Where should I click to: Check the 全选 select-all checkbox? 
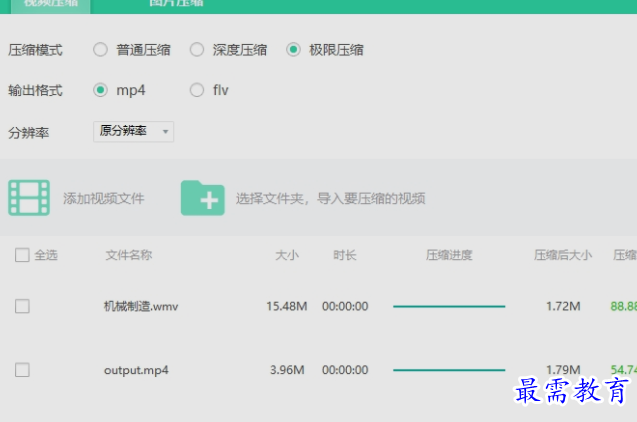point(22,255)
